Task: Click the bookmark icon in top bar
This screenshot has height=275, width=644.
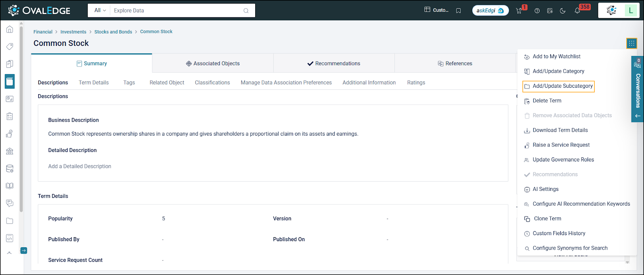Action: point(458,11)
